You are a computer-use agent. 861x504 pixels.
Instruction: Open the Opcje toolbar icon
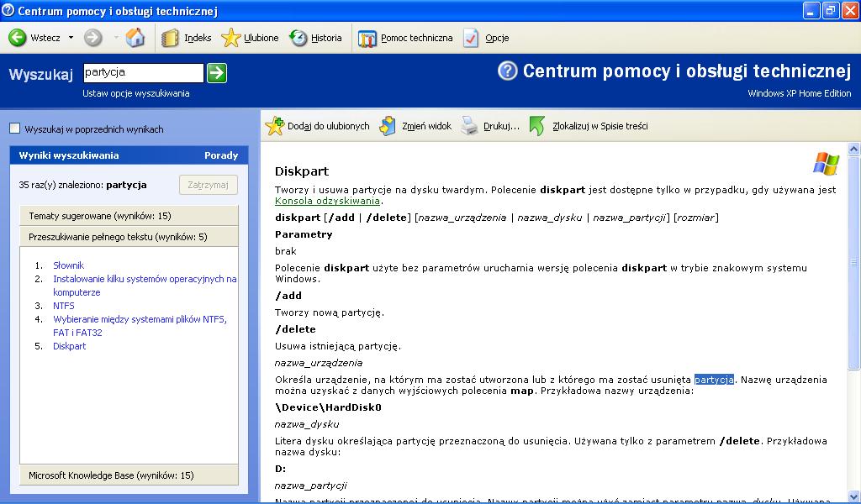(x=472, y=38)
